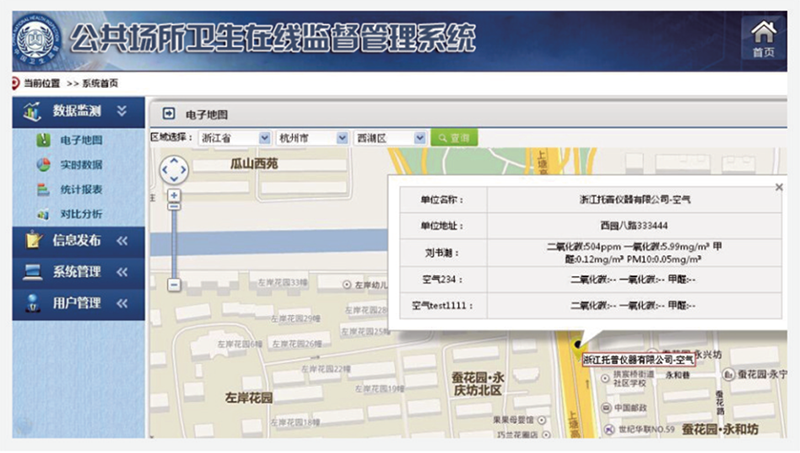Expand the 用户管理 section

[x=122, y=302]
